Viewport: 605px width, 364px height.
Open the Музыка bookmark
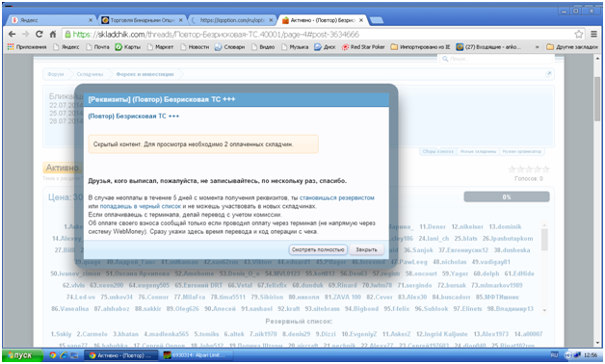coord(295,47)
